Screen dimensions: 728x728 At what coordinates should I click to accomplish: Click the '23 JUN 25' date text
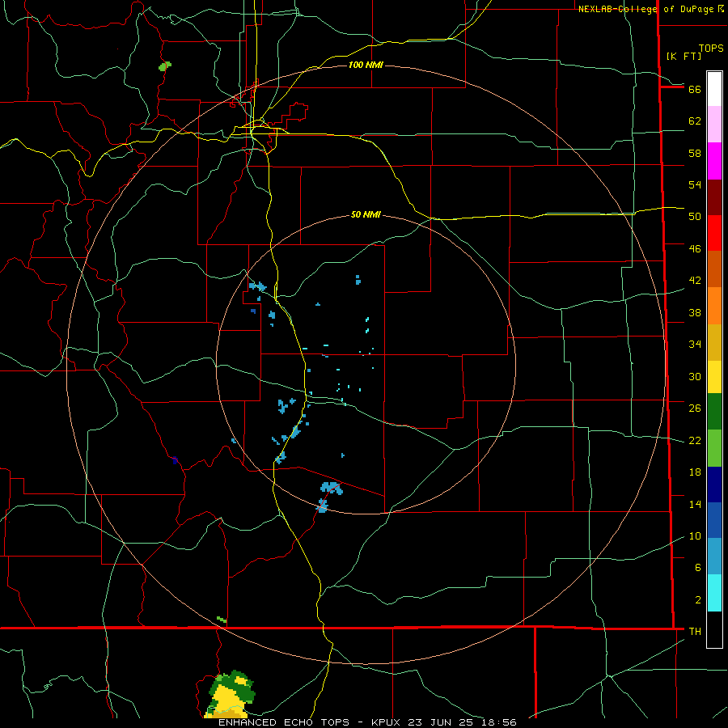443,722
